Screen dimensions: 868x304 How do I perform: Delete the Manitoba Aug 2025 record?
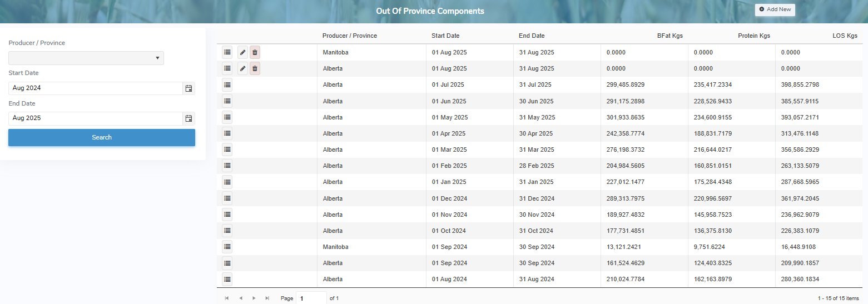255,52
